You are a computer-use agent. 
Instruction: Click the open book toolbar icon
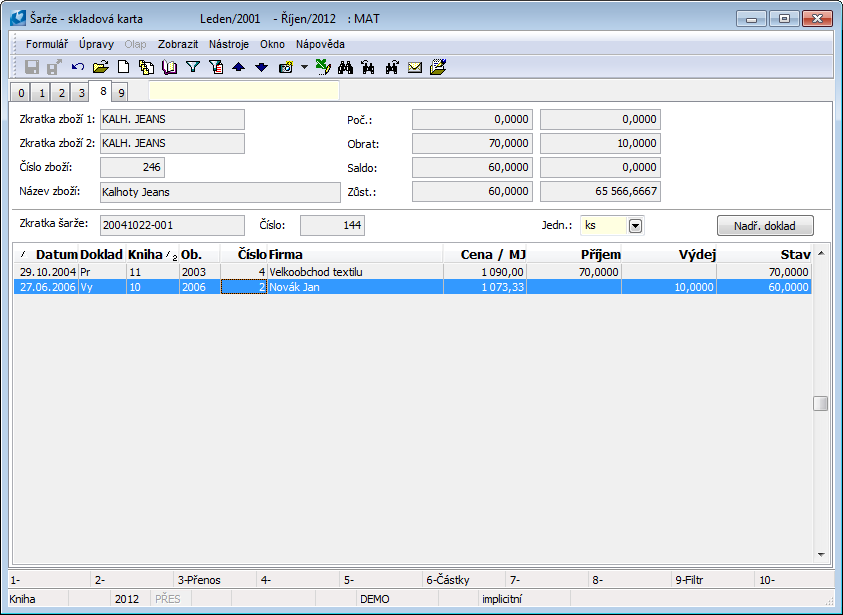pyautogui.click(x=169, y=67)
